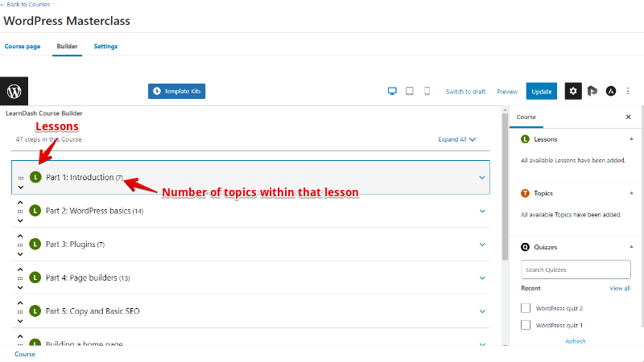
Task: Click the course builder vertical scrollbar
Action: pos(505,187)
